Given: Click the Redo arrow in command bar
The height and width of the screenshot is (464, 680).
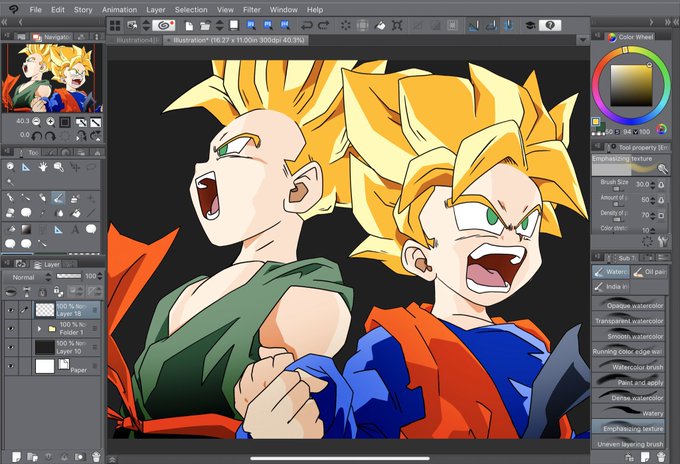Looking at the screenshot, I should [324, 26].
